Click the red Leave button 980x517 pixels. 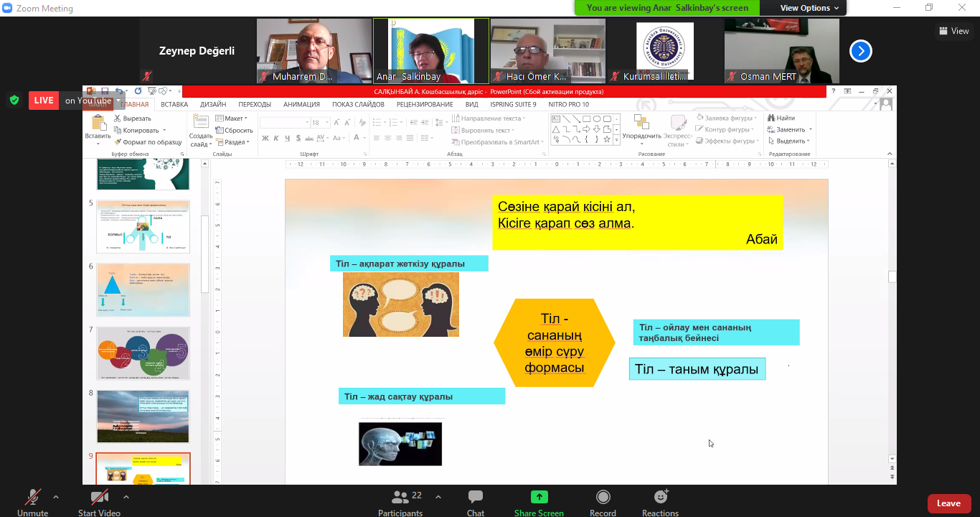point(948,503)
